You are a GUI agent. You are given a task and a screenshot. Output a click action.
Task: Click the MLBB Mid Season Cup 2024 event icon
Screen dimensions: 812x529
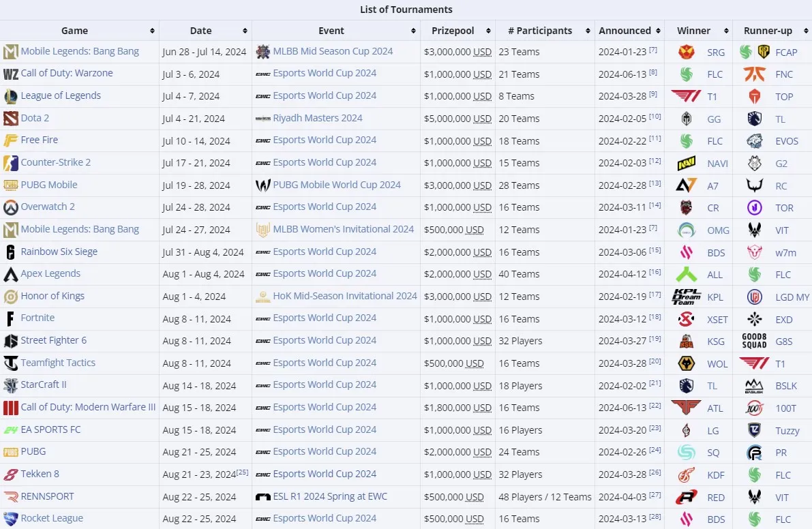[263, 52]
